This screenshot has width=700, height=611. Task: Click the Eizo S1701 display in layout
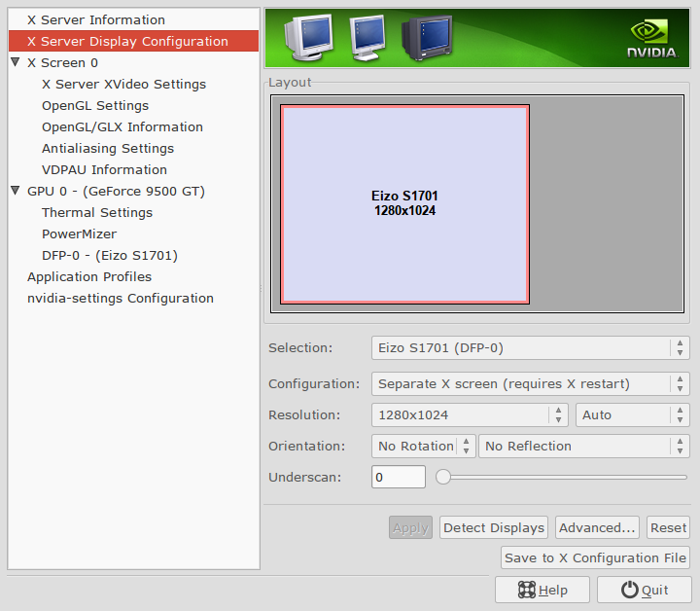click(x=404, y=204)
